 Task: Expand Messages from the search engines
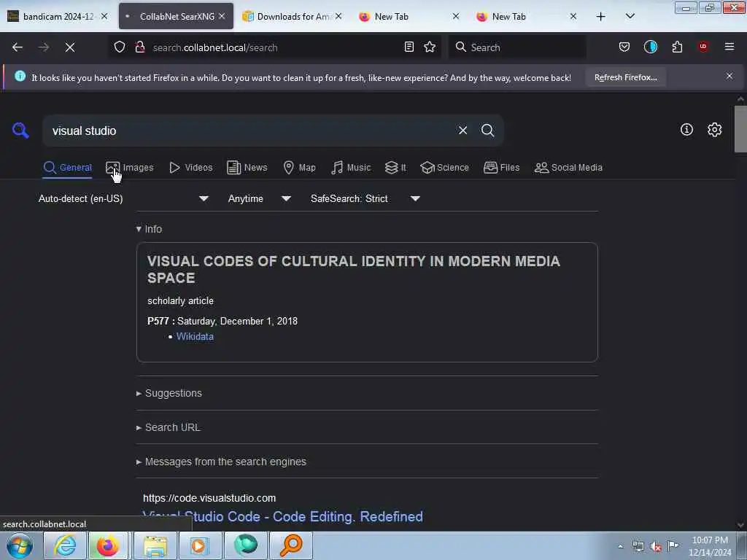point(221,462)
